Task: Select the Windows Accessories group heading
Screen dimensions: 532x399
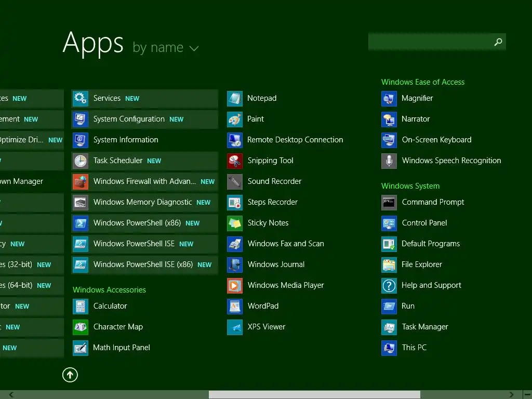Action: [109, 290]
